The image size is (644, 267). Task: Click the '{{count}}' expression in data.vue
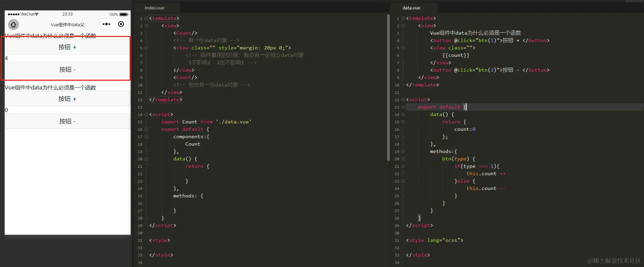point(456,55)
